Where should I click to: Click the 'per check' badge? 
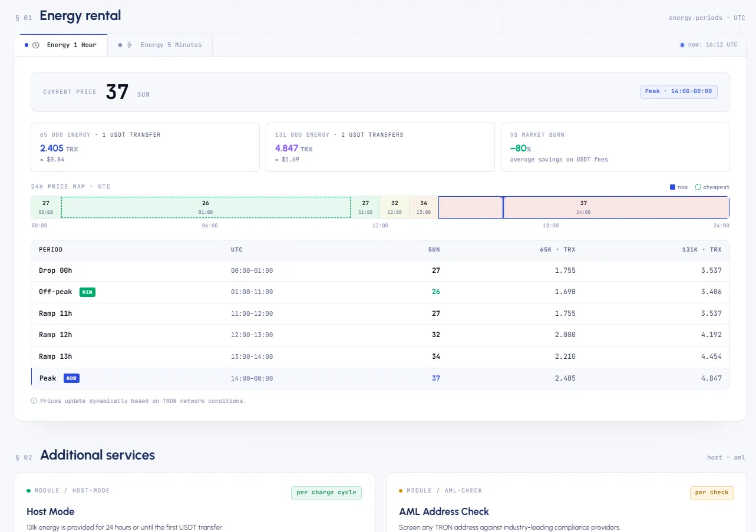[712, 493]
